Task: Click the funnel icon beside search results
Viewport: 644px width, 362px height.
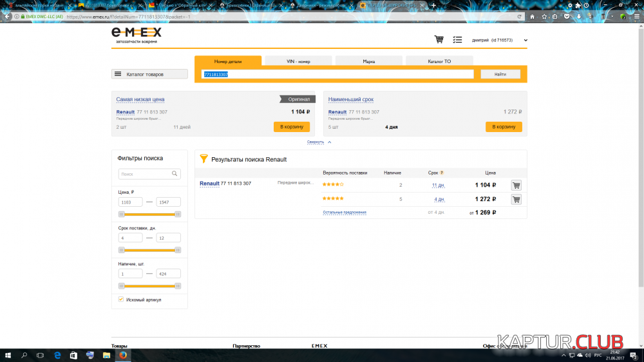Action: coord(204,159)
